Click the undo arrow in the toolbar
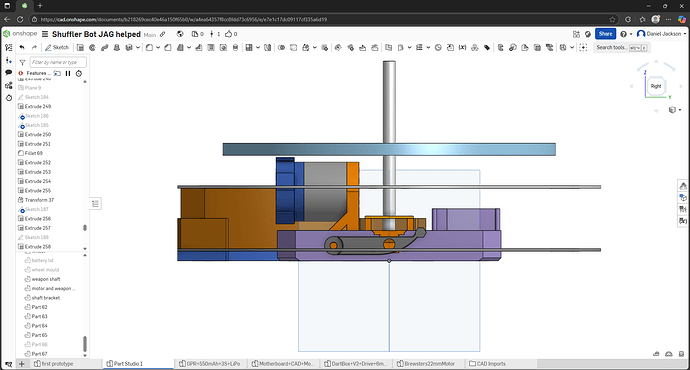 tap(22, 48)
